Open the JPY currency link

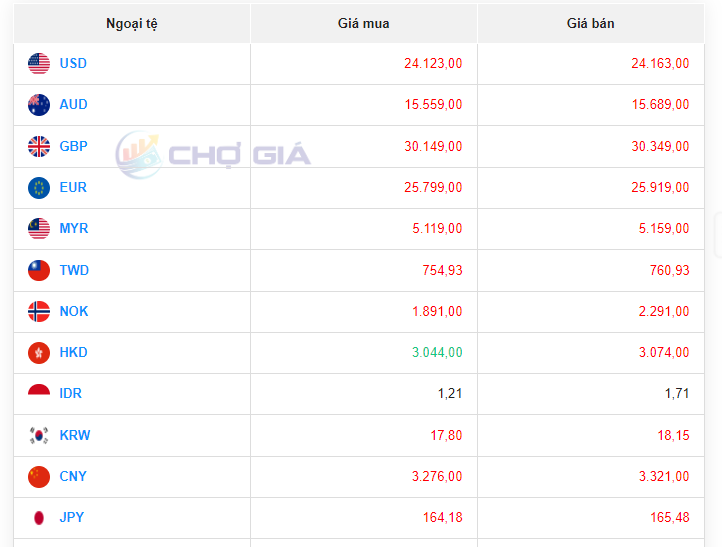(x=72, y=518)
